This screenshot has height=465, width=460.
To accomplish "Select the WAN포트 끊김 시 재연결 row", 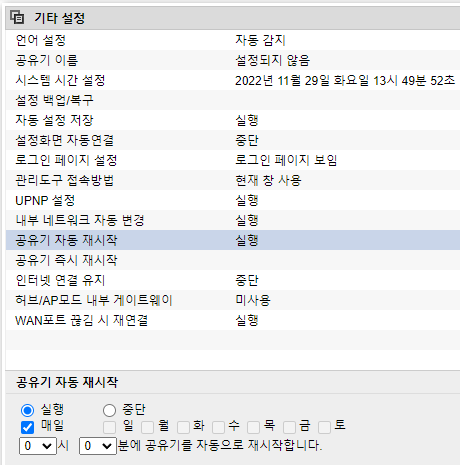I will [x=233, y=320].
